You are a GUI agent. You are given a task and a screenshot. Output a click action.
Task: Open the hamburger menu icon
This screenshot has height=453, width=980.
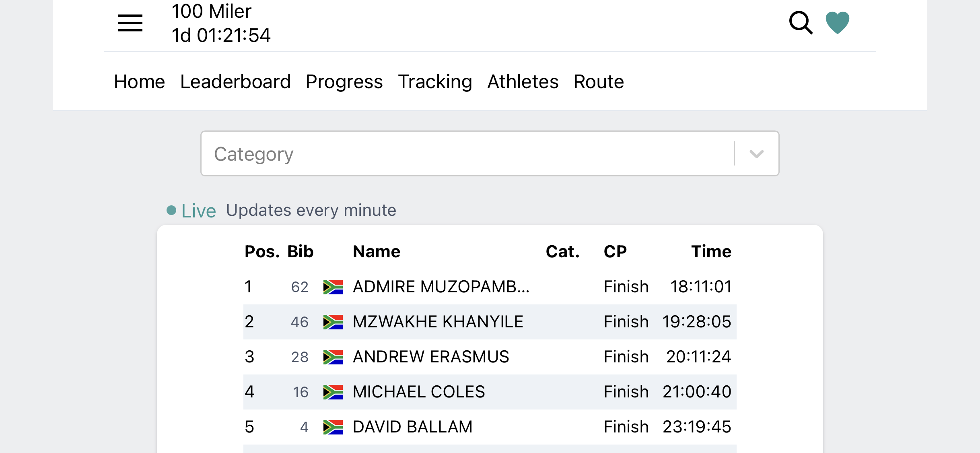130,23
